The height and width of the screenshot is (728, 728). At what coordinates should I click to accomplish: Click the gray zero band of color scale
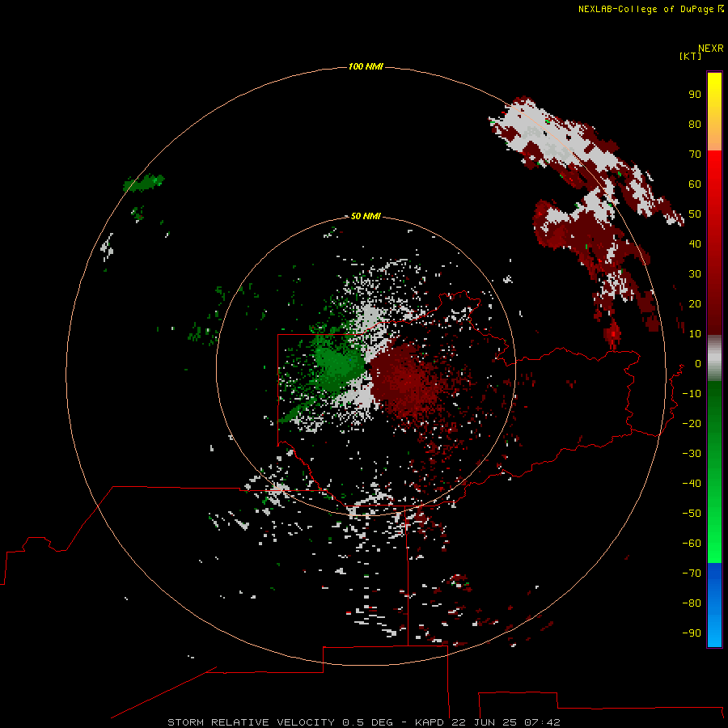tap(714, 358)
